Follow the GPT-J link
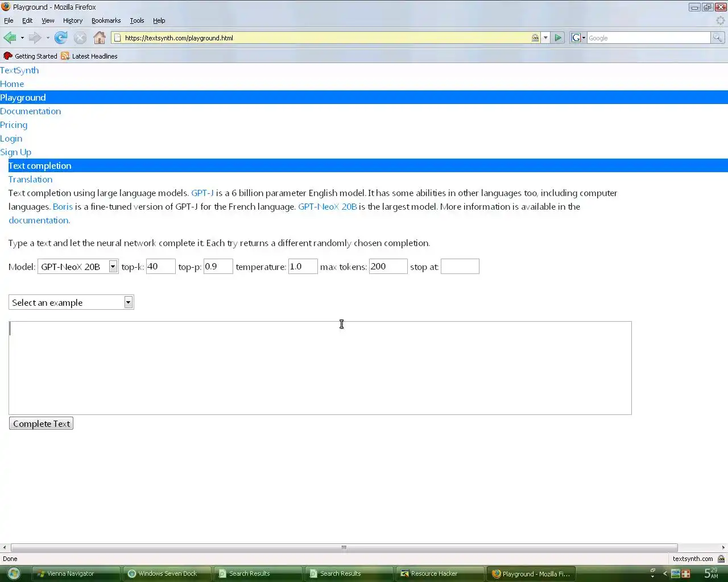 [x=202, y=193]
